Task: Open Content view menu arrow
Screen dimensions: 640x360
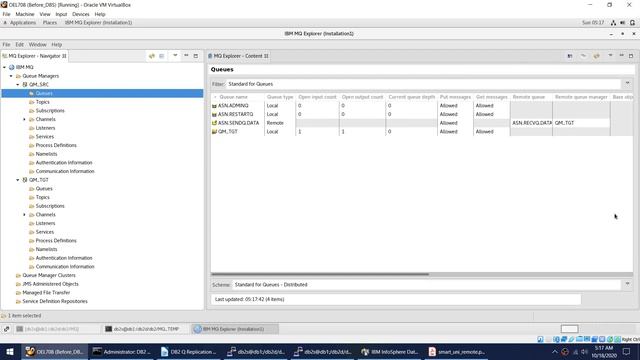Action: (610, 56)
